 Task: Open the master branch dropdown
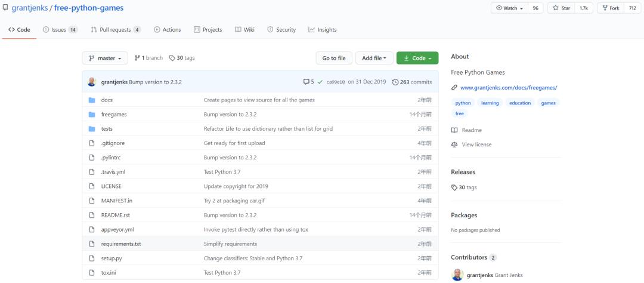pyautogui.click(x=105, y=58)
